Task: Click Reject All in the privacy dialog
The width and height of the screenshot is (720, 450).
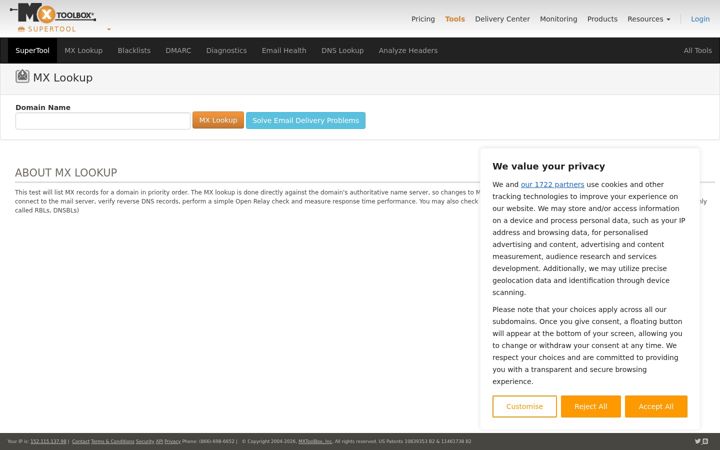Action: (591, 406)
